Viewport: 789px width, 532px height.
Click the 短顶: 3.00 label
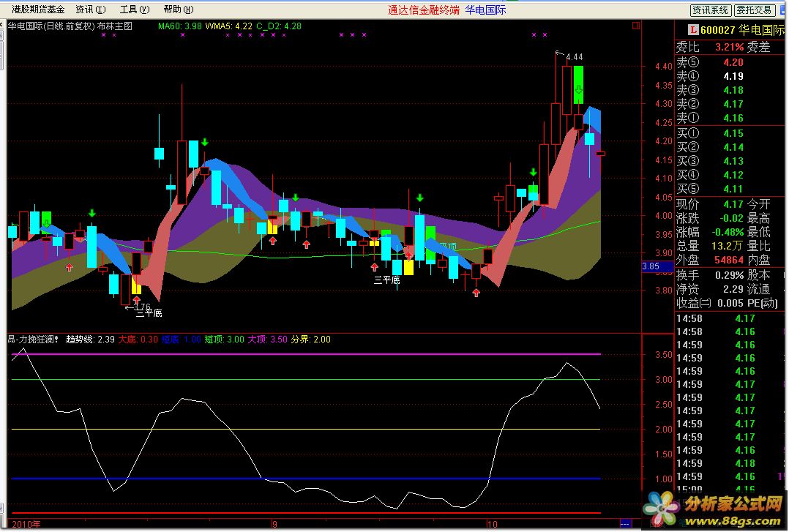pos(224,340)
